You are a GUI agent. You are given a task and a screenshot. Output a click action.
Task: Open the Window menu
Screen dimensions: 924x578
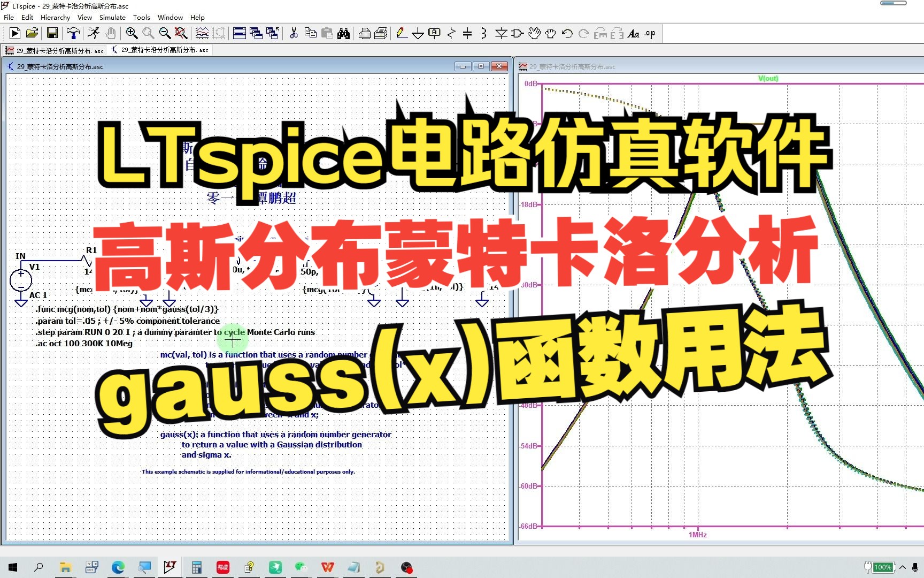pyautogui.click(x=170, y=17)
